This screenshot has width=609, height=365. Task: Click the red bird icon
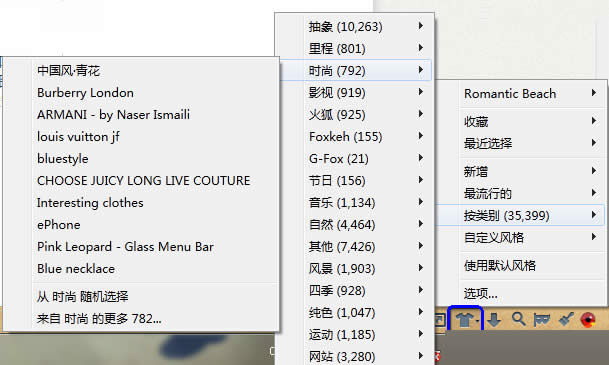click(588, 320)
